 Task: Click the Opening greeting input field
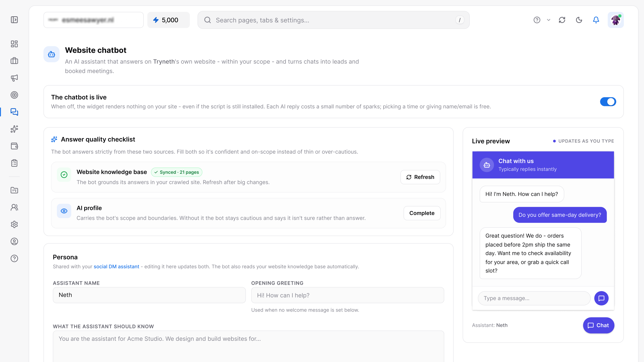coord(348,295)
